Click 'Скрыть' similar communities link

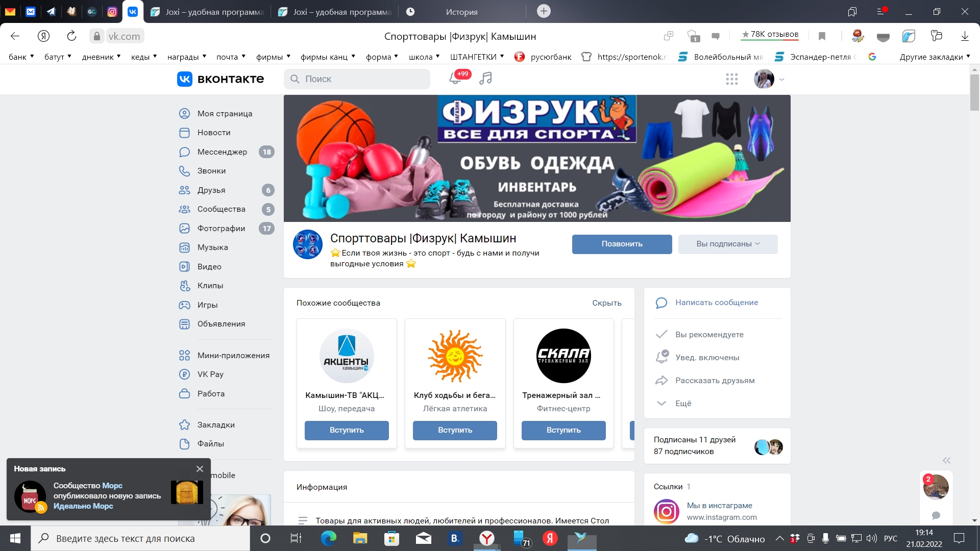click(x=606, y=303)
